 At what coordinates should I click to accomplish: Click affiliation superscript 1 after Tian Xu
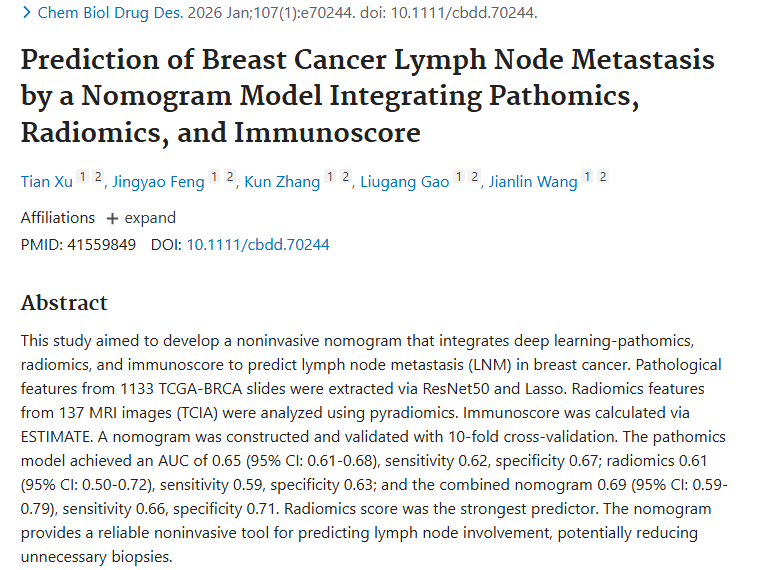coord(83,177)
